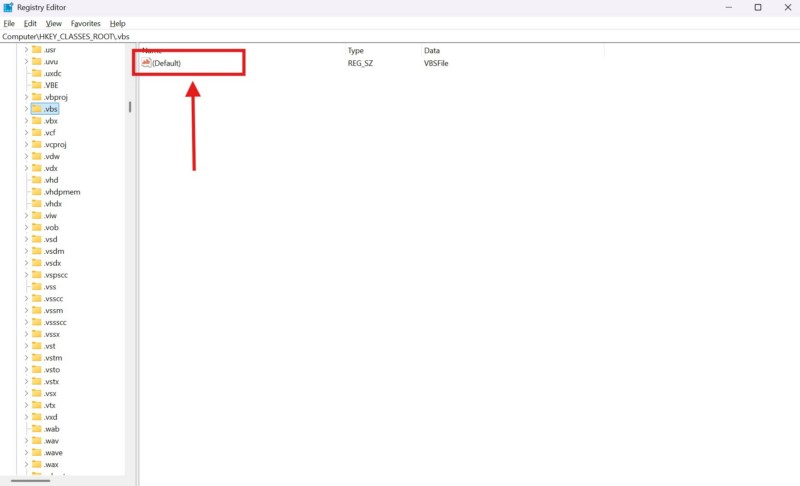
Task: Click the .vspscc folder icon
Action: (37, 274)
